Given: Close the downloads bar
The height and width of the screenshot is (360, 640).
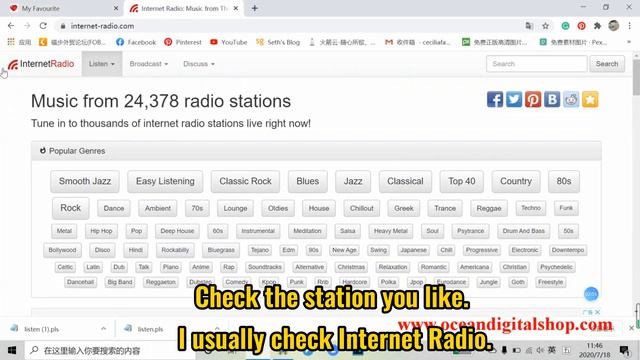Looking at the screenshot, I should pyautogui.click(x=631, y=328).
